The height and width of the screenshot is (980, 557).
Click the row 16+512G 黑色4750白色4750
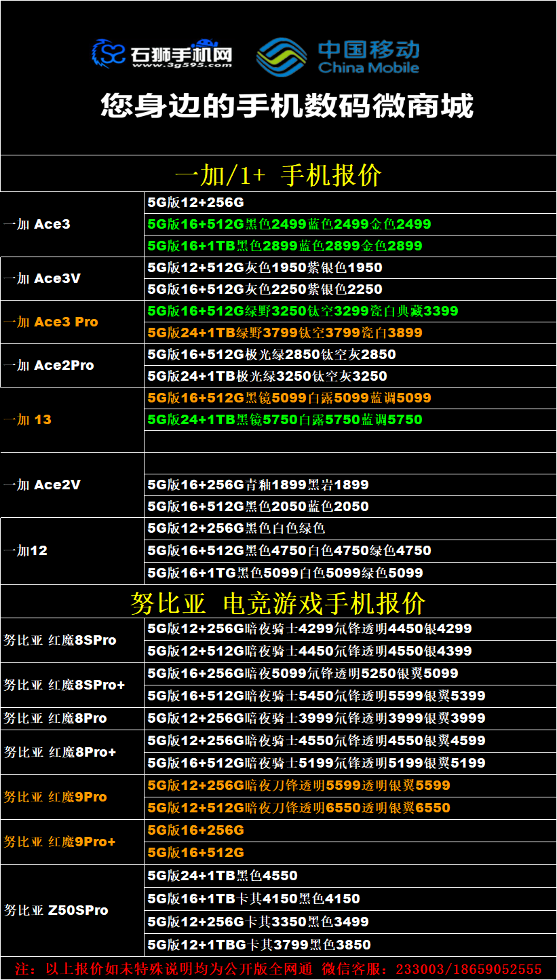(x=350, y=550)
